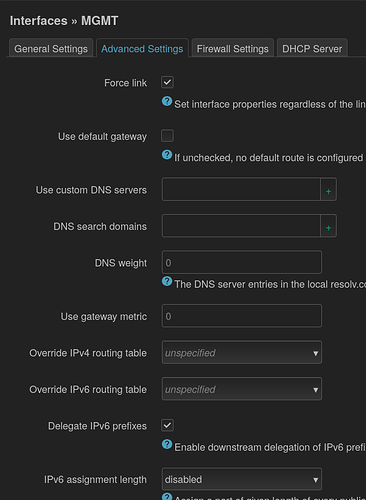Image resolution: width=366 pixels, height=500 pixels.
Task: Add a custom DNS server with the plus button
Action: (328, 190)
